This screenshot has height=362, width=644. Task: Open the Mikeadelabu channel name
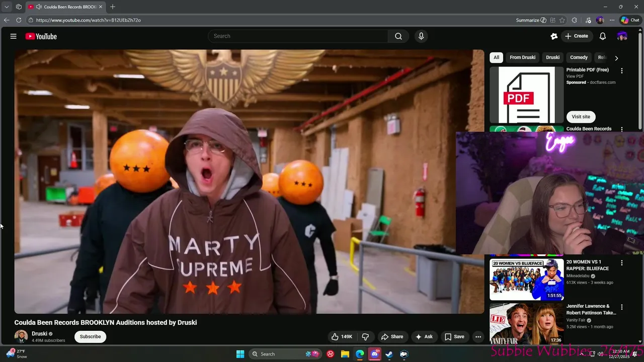coord(578,276)
